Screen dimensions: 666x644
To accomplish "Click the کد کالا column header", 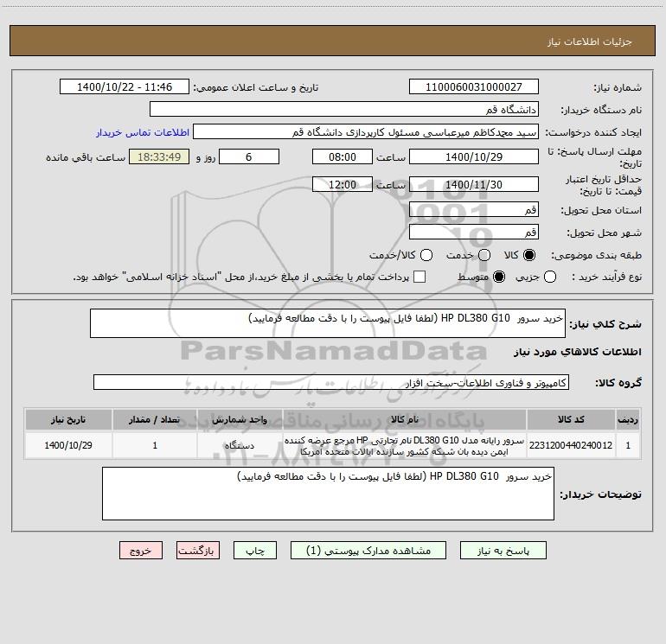I will (x=571, y=419).
